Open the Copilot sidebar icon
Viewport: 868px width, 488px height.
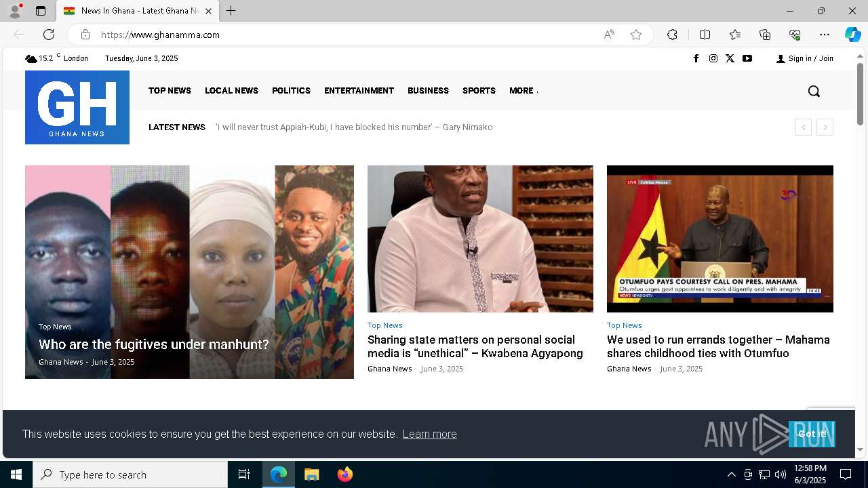click(852, 35)
